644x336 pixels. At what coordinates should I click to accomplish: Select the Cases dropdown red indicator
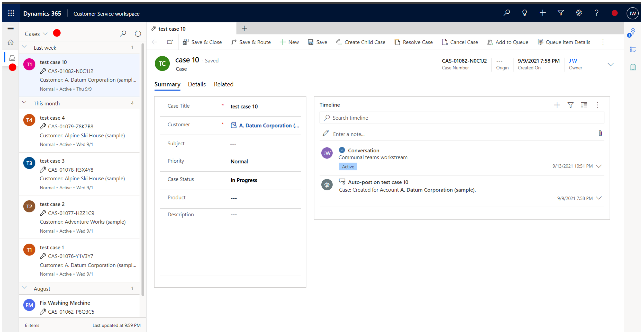(56, 33)
